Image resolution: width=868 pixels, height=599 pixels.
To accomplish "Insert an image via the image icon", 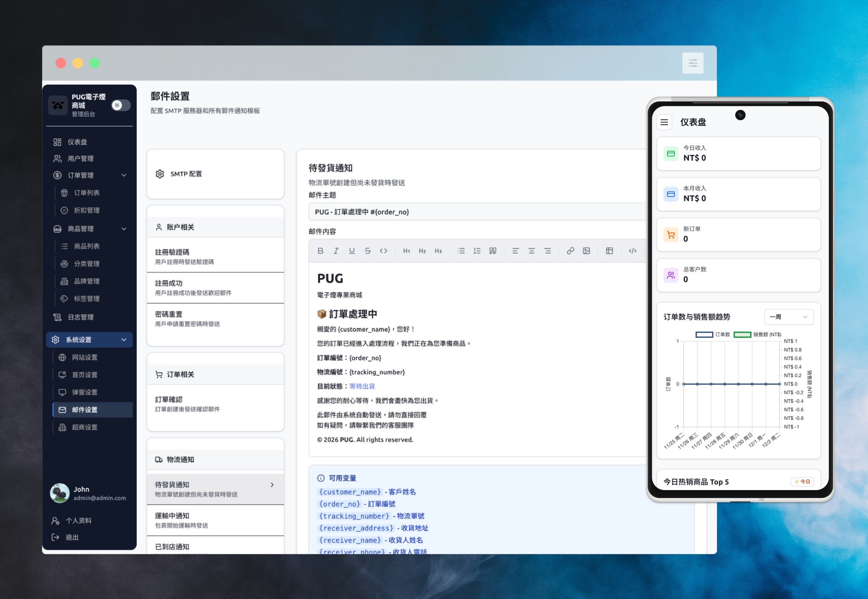I will [587, 251].
